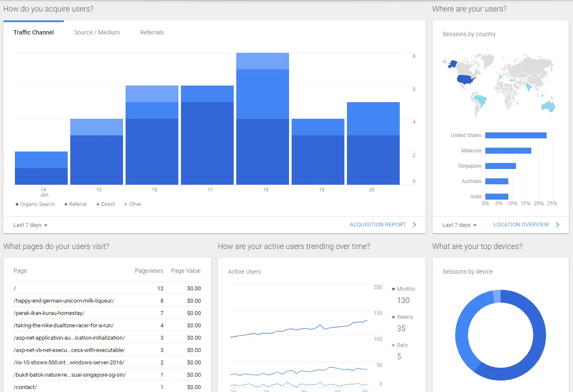Click the Other legend dot
Viewport: 573px width, 392px height.
(x=126, y=204)
